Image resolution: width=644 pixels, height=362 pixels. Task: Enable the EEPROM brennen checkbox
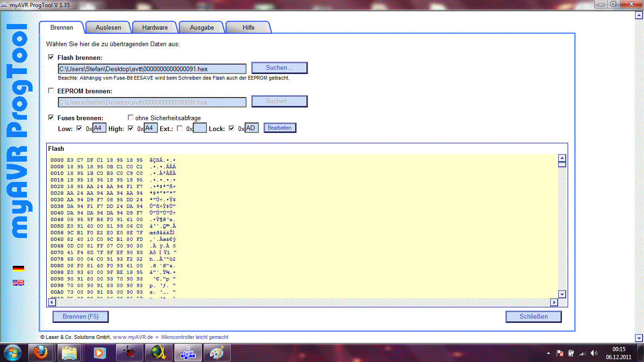tap(51, 90)
